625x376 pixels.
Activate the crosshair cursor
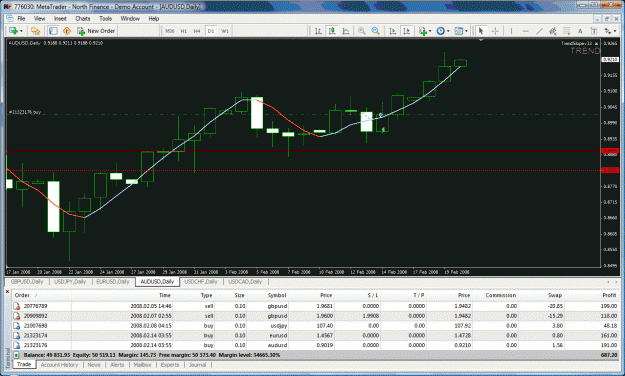point(495,31)
